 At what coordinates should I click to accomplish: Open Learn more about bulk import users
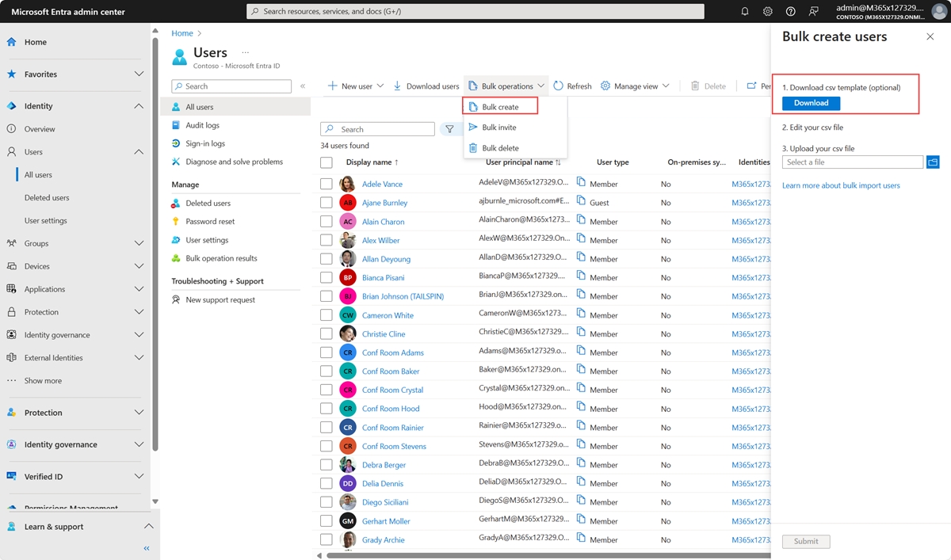coord(841,185)
